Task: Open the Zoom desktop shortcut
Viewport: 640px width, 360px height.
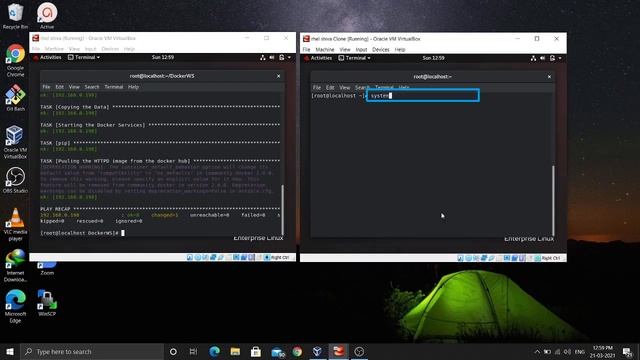Action: (47, 269)
